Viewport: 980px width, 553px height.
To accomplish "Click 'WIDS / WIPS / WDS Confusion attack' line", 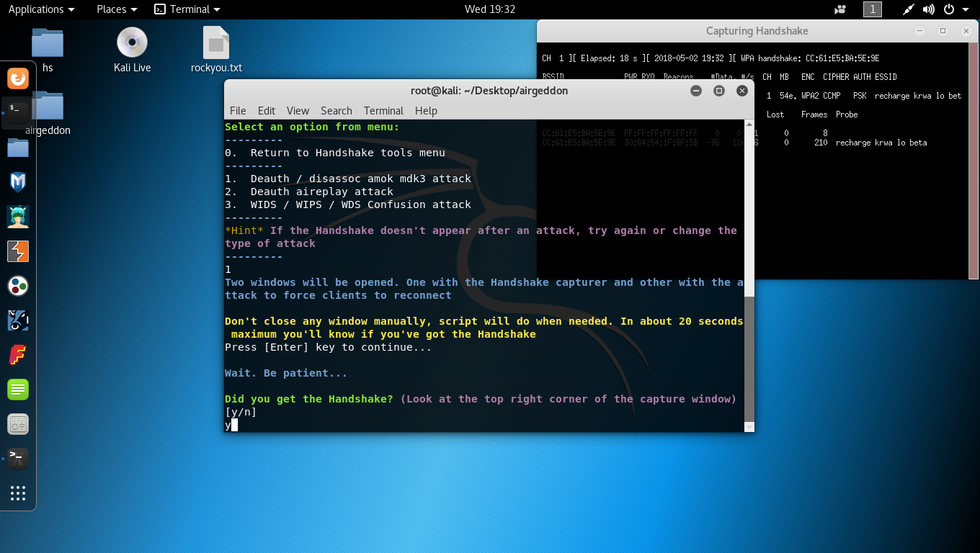I will [x=348, y=204].
